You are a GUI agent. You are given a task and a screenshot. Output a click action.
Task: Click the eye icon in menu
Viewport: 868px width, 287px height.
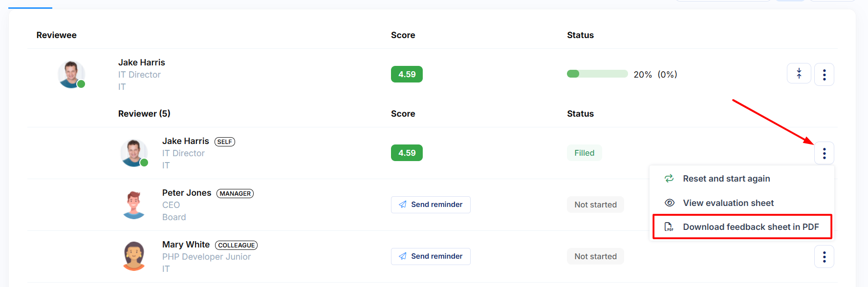pyautogui.click(x=670, y=203)
